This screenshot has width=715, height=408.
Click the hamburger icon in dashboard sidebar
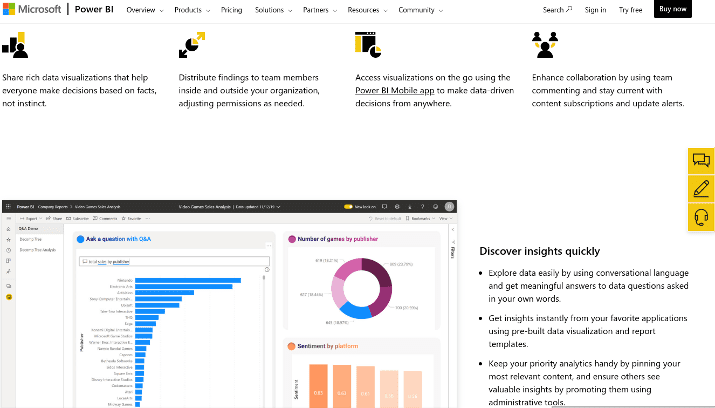tap(8, 218)
